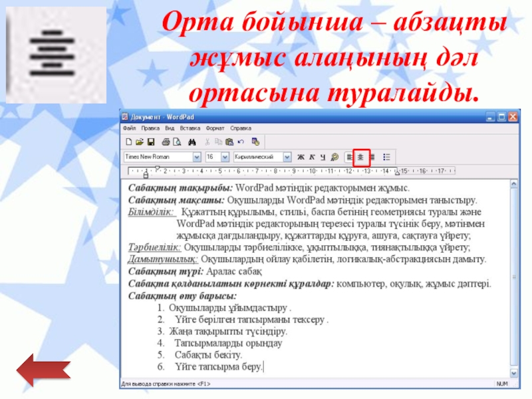Click list item 'Оқушыларды ұйымдастыру'
This screenshot has height=399, width=532.
(x=228, y=308)
